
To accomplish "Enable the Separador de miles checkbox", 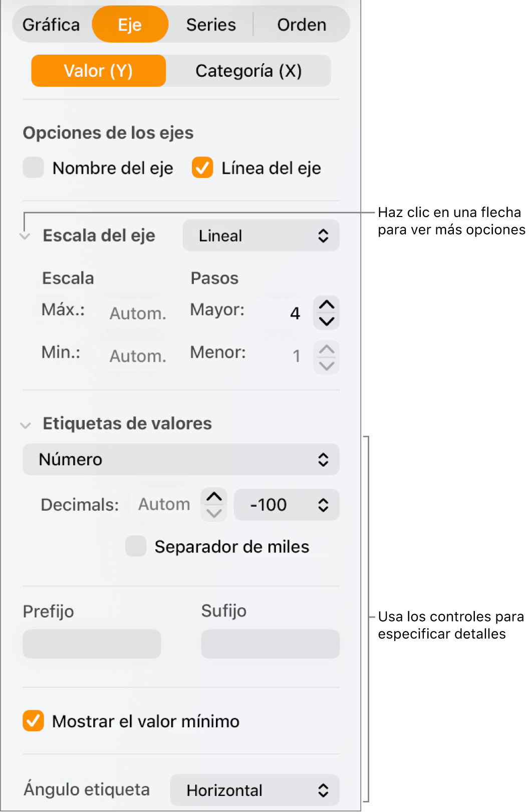I will [x=135, y=546].
